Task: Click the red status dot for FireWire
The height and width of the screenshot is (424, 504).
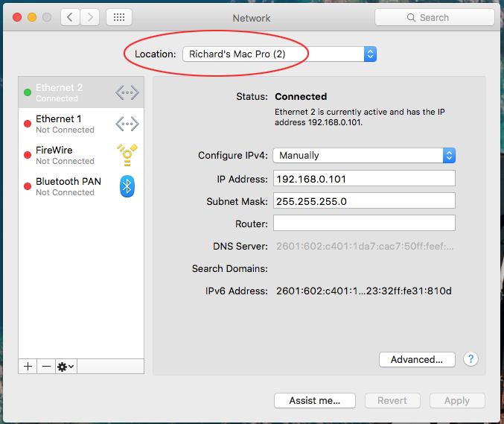Action: 28,155
